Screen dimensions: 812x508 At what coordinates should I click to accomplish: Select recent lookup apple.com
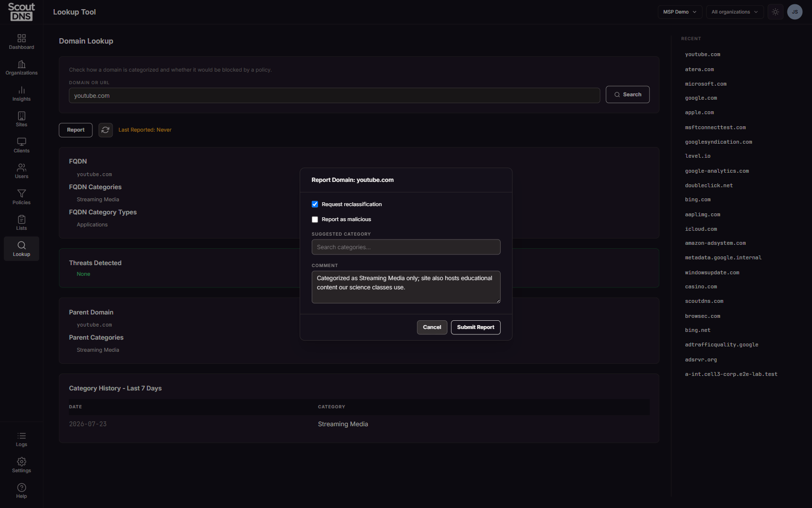click(699, 113)
